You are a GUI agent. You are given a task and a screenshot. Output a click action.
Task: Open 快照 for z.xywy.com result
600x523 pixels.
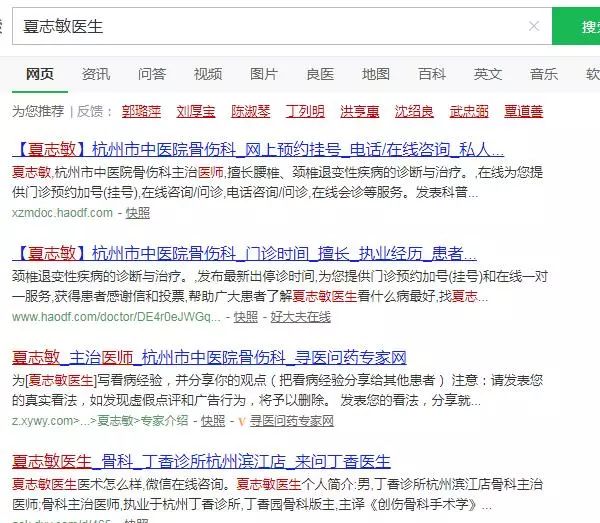coord(213,421)
